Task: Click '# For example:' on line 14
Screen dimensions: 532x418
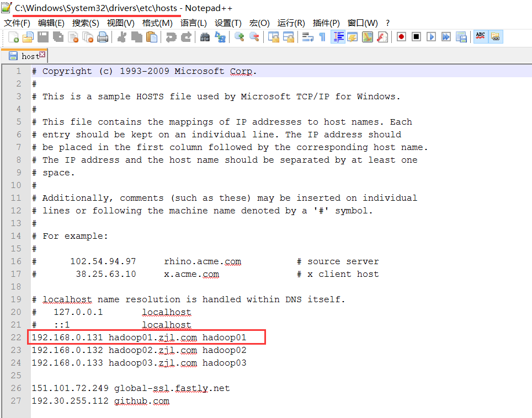Action: pyautogui.click(x=70, y=236)
